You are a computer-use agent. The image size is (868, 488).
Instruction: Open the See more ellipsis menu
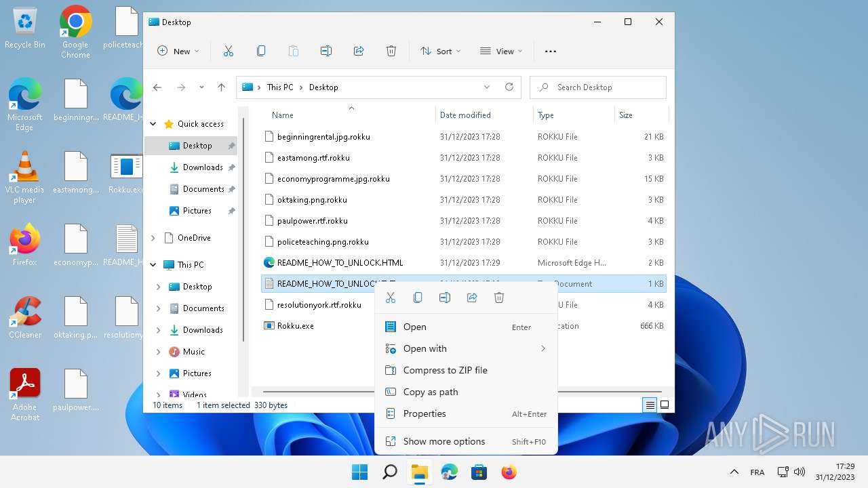pyautogui.click(x=551, y=51)
